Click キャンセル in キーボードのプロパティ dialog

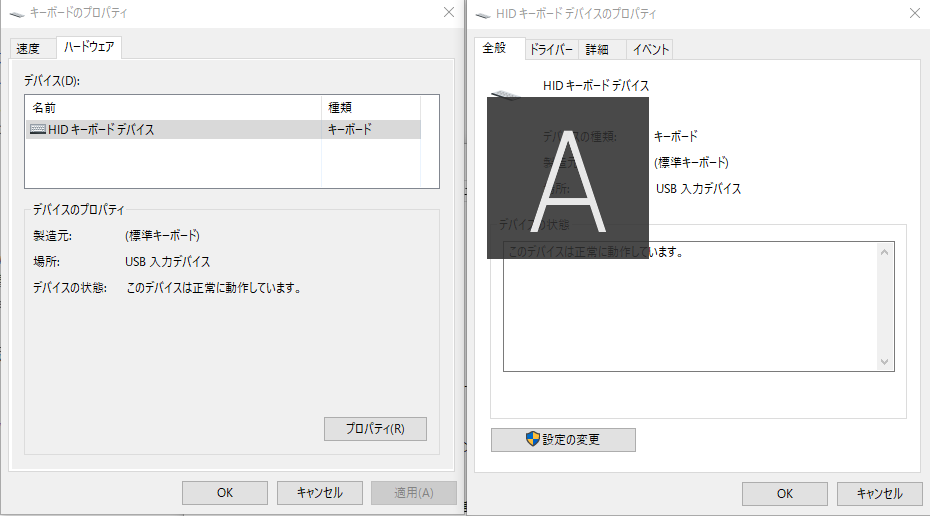point(319,493)
